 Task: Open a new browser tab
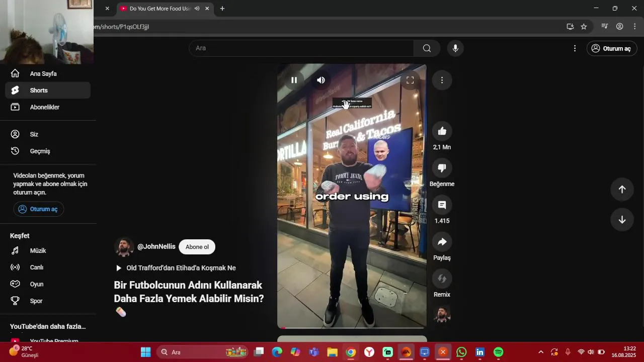point(222,9)
